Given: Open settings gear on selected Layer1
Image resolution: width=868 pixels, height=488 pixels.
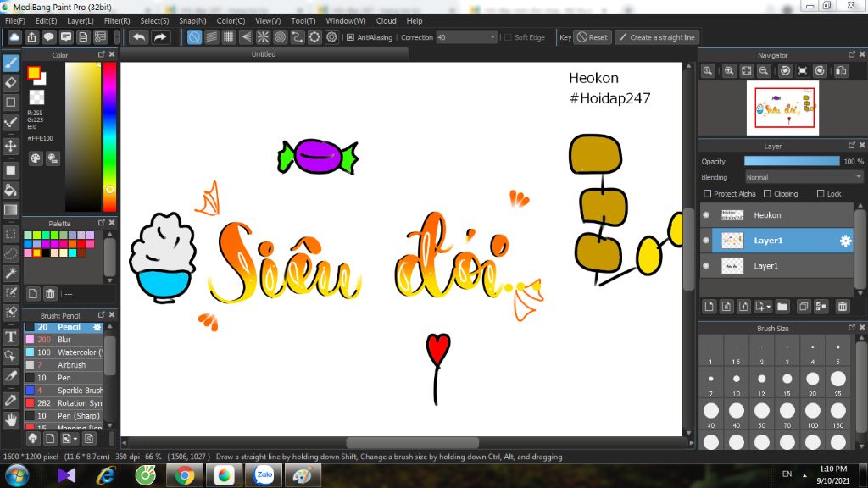Looking at the screenshot, I should tap(845, 241).
